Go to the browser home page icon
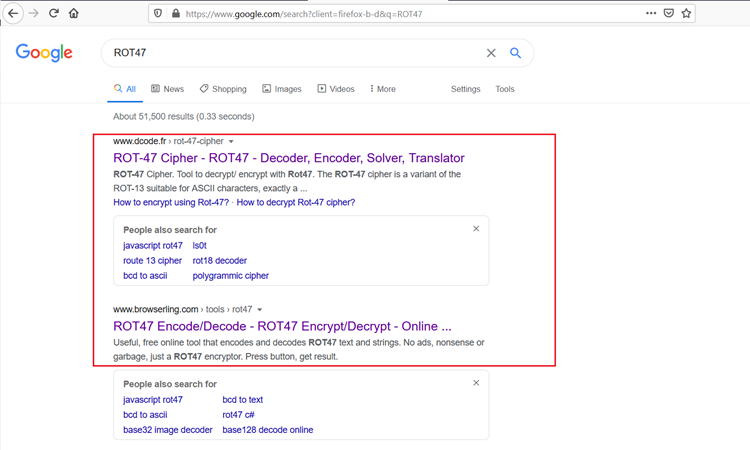Screen dimensions: 750x450 point(74,14)
